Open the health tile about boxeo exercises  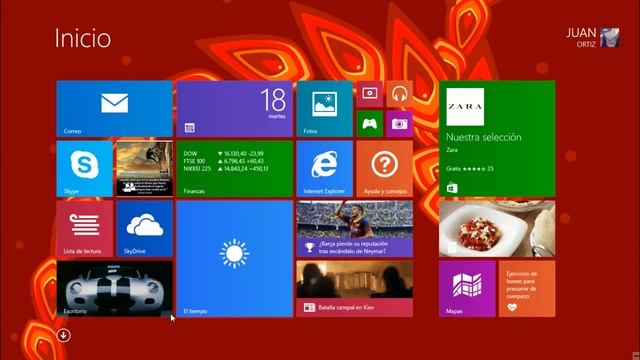527,289
